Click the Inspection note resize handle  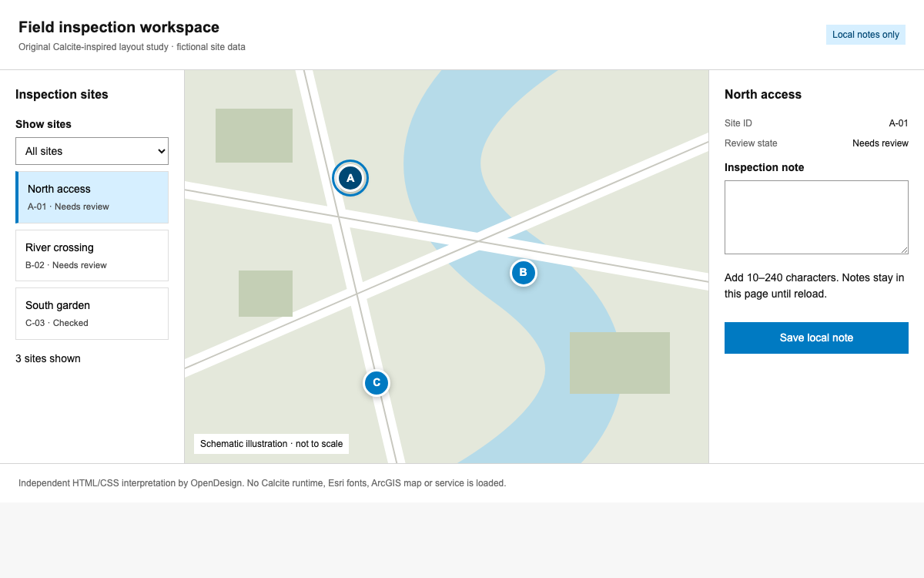(904, 250)
